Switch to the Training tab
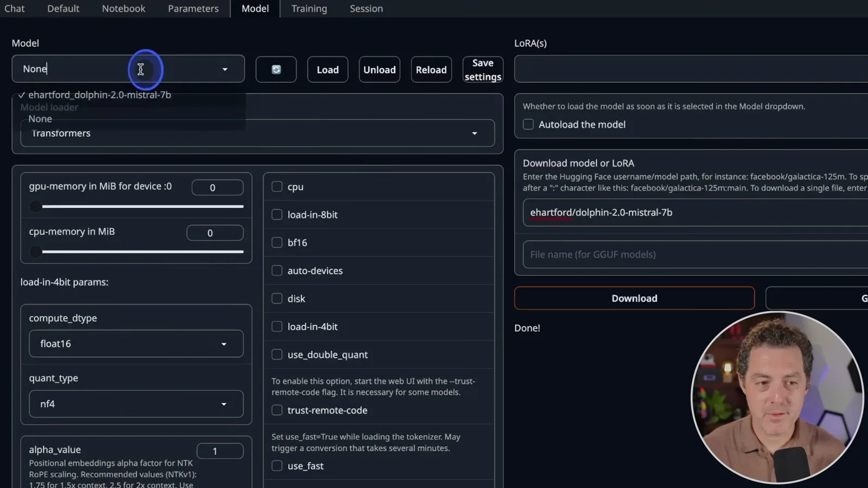 (309, 9)
